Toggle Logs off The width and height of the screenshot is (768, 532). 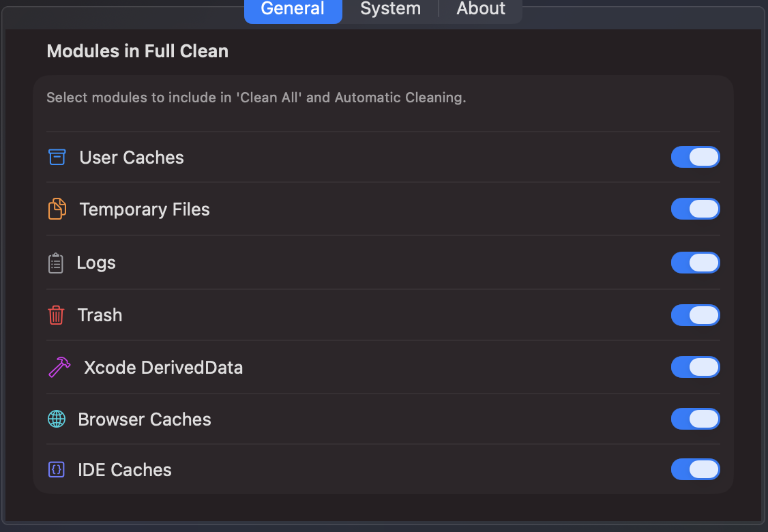(695, 263)
